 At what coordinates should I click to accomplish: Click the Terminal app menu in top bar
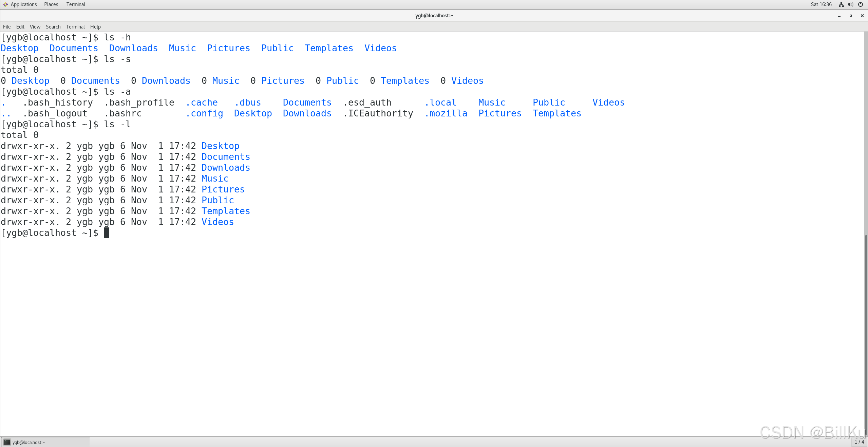pyautogui.click(x=76, y=4)
